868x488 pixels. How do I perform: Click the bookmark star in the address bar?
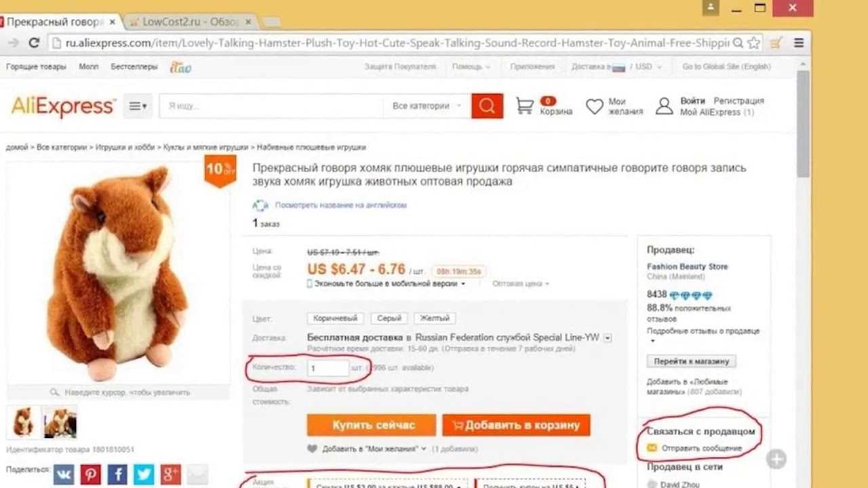[753, 43]
